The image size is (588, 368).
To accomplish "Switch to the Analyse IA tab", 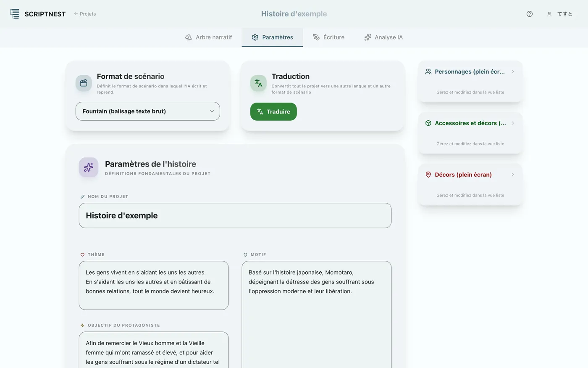I will 383,37.
